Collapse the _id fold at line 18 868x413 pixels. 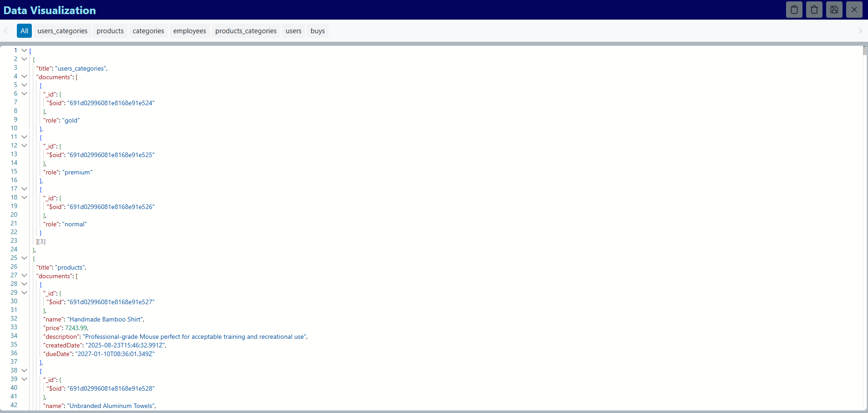(25, 198)
